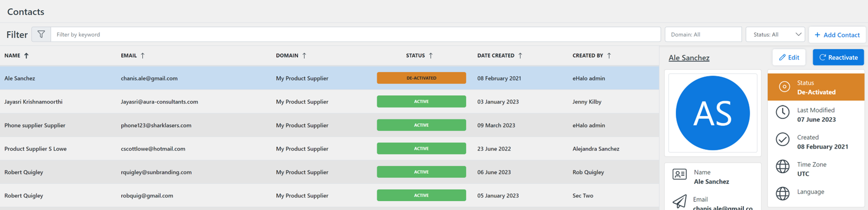This screenshot has height=210, width=868.
Task: Sort by Email arrow icon
Action: [142, 56]
